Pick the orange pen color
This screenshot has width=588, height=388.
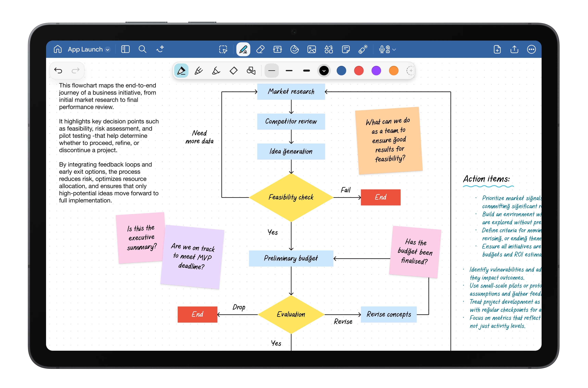[x=393, y=71]
